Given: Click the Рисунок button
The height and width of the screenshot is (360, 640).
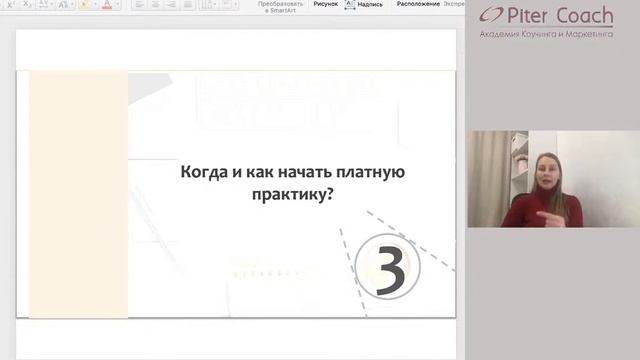Looking at the screenshot, I should 325,4.
